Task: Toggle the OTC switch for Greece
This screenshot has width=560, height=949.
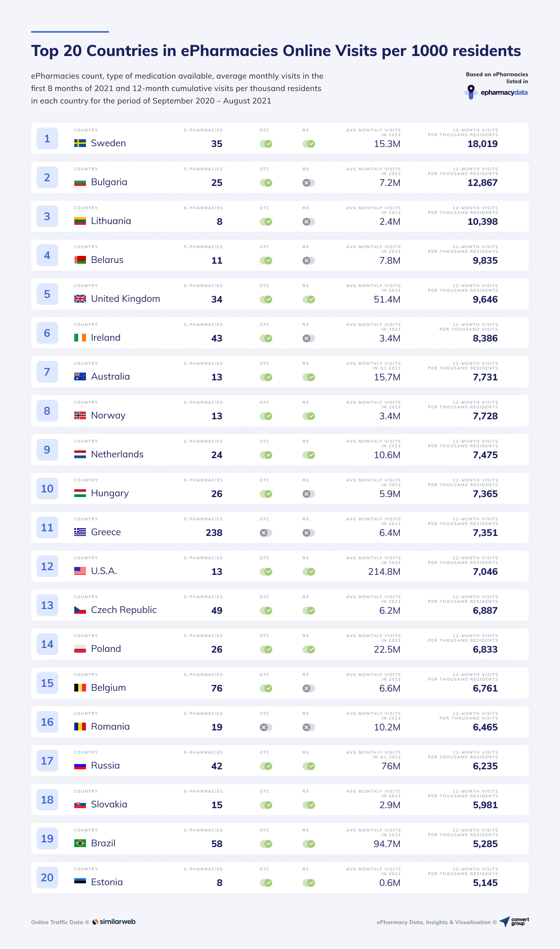Action: (x=266, y=533)
